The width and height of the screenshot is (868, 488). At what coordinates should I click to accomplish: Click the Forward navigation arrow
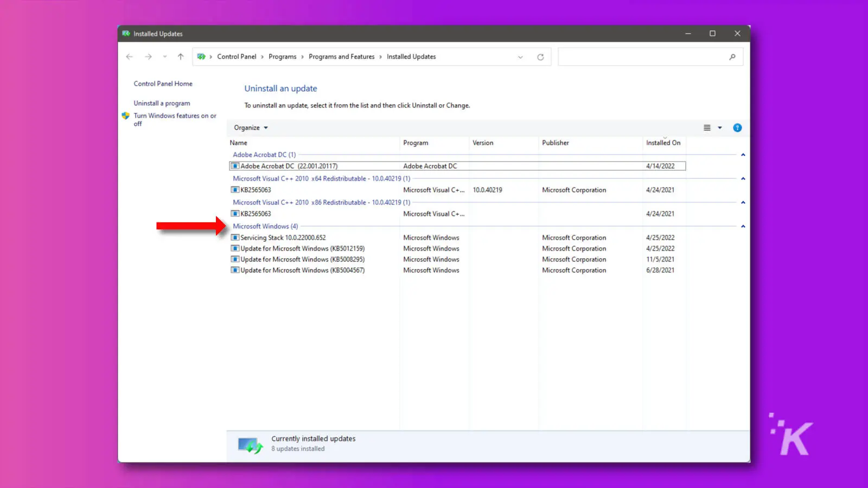[148, 56]
